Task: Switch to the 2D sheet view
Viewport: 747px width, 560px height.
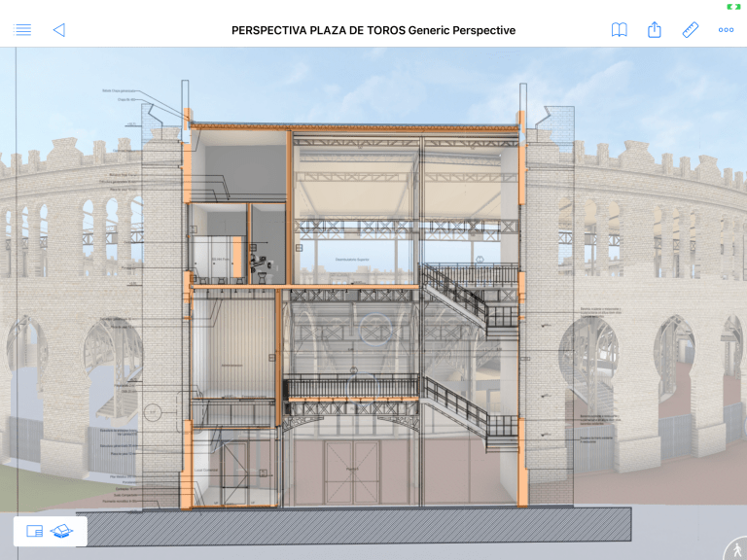Action: (35, 531)
